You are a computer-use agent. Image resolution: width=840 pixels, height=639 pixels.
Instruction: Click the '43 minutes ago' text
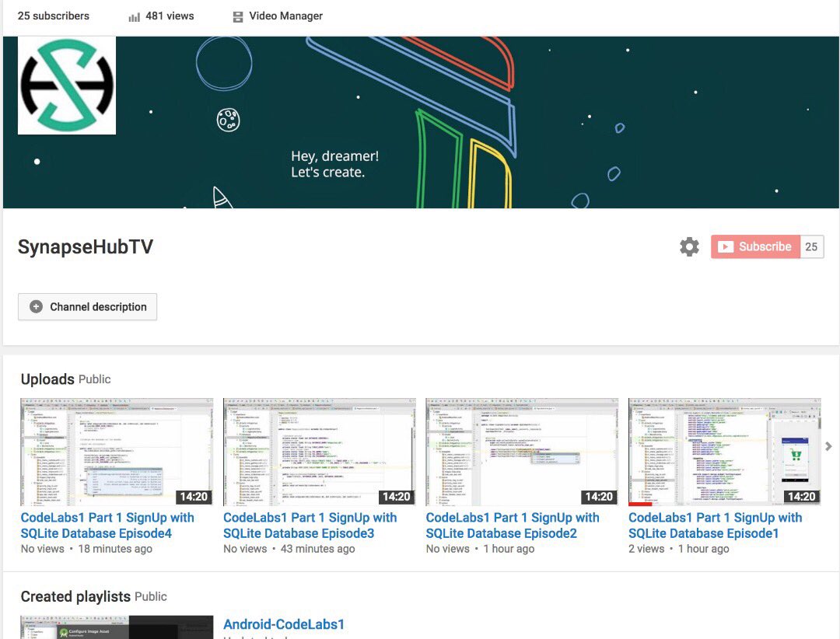317,549
